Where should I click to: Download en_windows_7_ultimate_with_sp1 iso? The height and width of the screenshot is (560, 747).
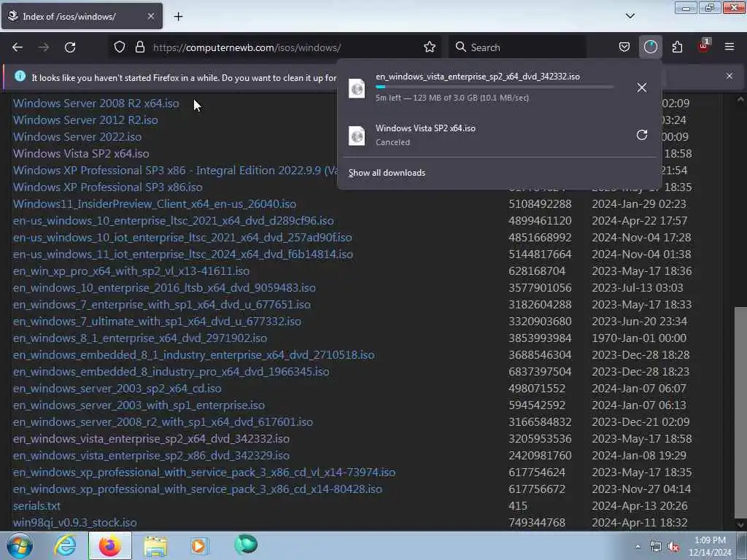coord(158,322)
